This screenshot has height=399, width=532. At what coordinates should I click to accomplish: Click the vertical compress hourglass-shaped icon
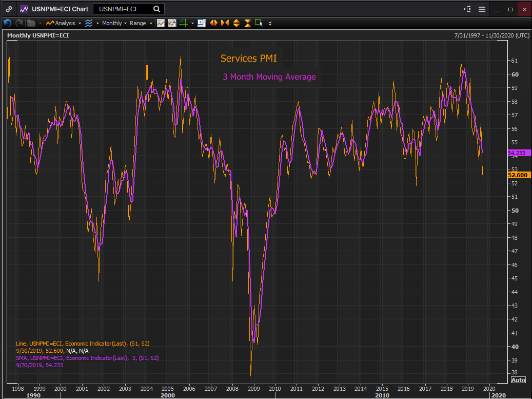point(248,23)
